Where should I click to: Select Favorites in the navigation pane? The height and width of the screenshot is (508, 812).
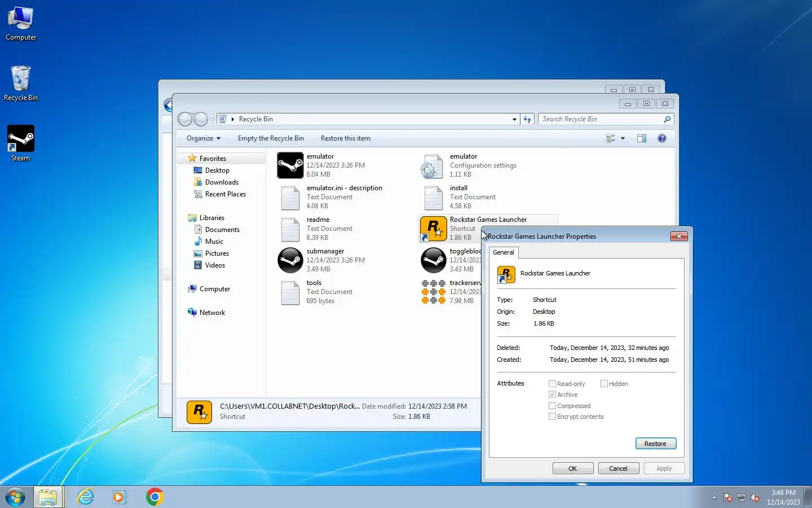[213, 159]
